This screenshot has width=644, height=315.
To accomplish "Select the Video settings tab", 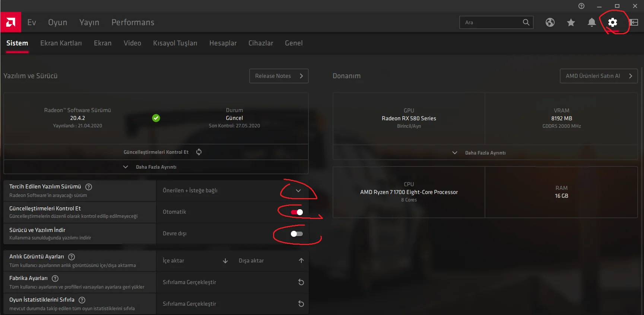I will (132, 43).
